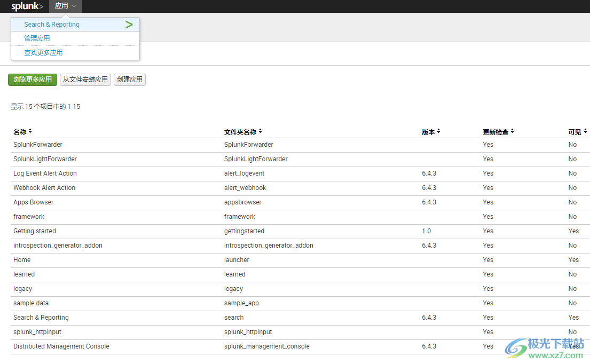
Task: Click Search & Reporting row name in table
Action: 41,318
